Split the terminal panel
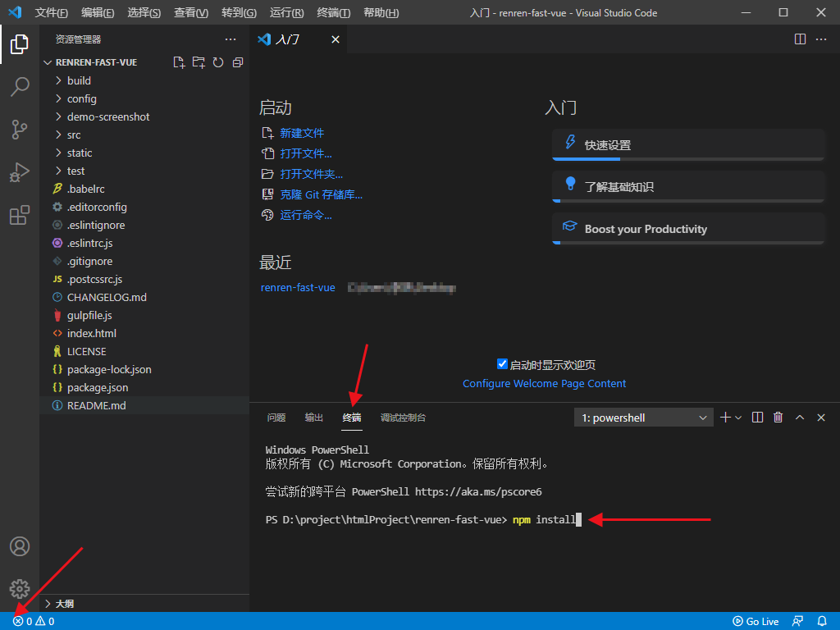Image resolution: width=840 pixels, height=630 pixels. [757, 418]
